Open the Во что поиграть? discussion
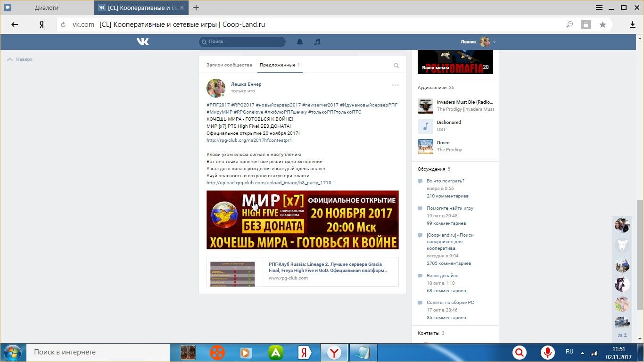 [x=446, y=181]
